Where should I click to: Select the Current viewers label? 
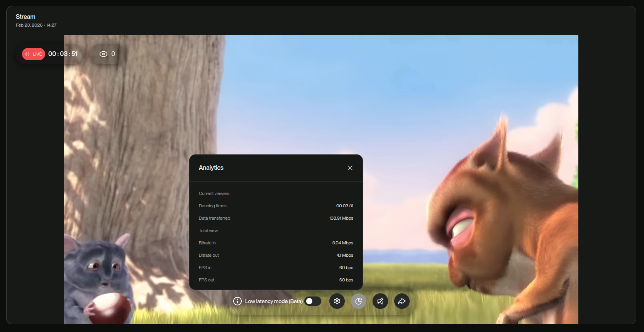click(x=214, y=193)
